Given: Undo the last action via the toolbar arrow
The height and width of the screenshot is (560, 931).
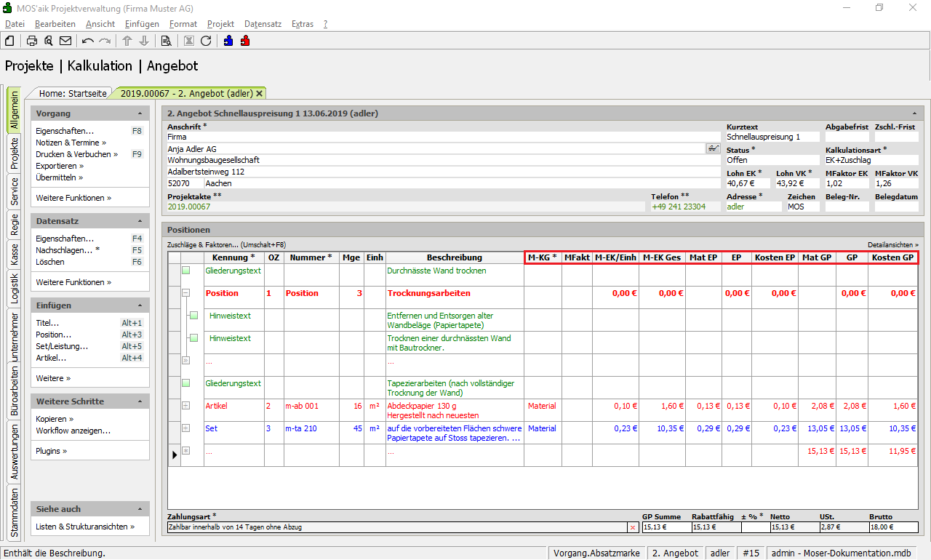Looking at the screenshot, I should click(88, 41).
